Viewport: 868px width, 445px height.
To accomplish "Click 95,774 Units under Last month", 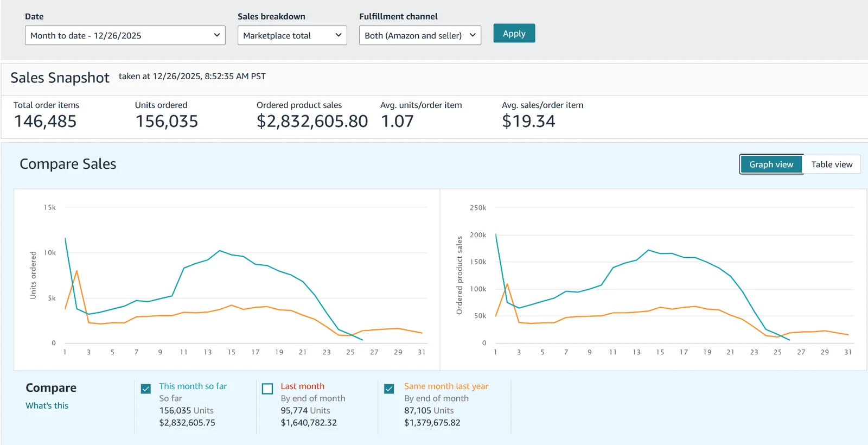I will tap(305, 410).
